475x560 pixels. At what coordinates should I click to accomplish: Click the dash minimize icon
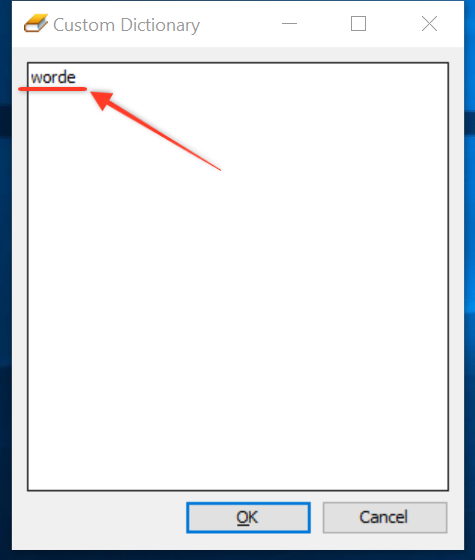(289, 24)
